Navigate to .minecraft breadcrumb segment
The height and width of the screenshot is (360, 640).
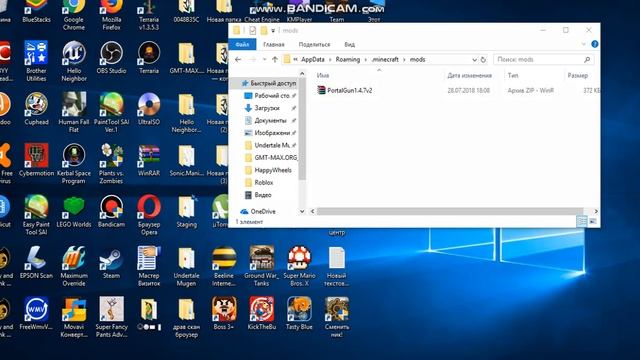[x=385, y=60]
